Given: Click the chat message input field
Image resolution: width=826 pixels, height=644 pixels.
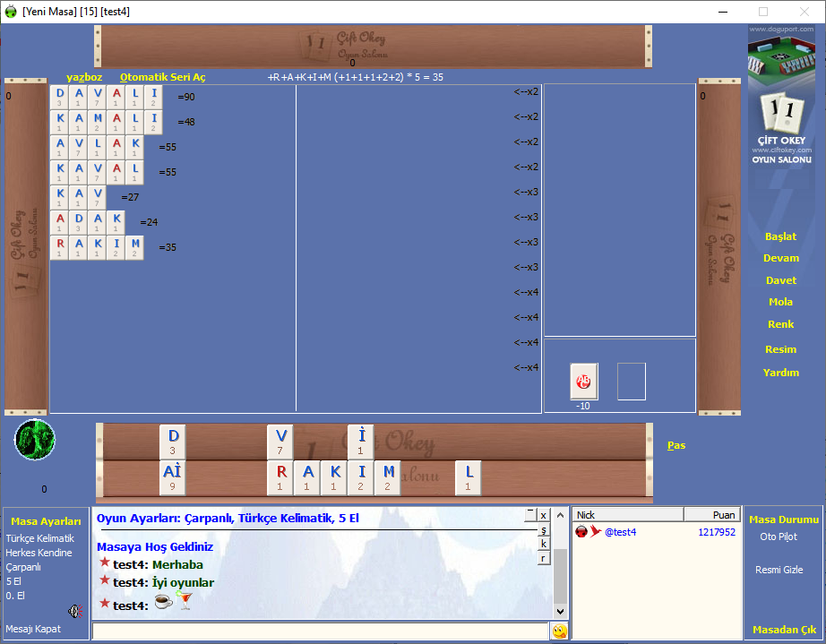Looking at the screenshot, I should click(x=320, y=631).
